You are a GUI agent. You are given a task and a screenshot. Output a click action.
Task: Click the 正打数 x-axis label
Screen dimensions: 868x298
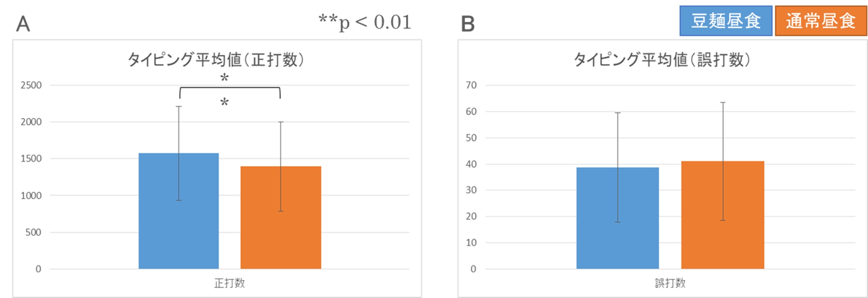[x=229, y=283]
